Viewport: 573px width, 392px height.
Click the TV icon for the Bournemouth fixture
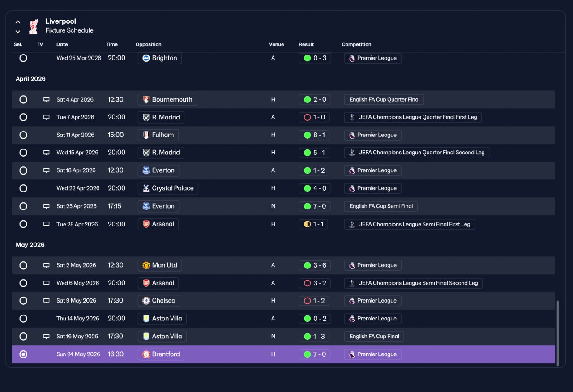[47, 99]
